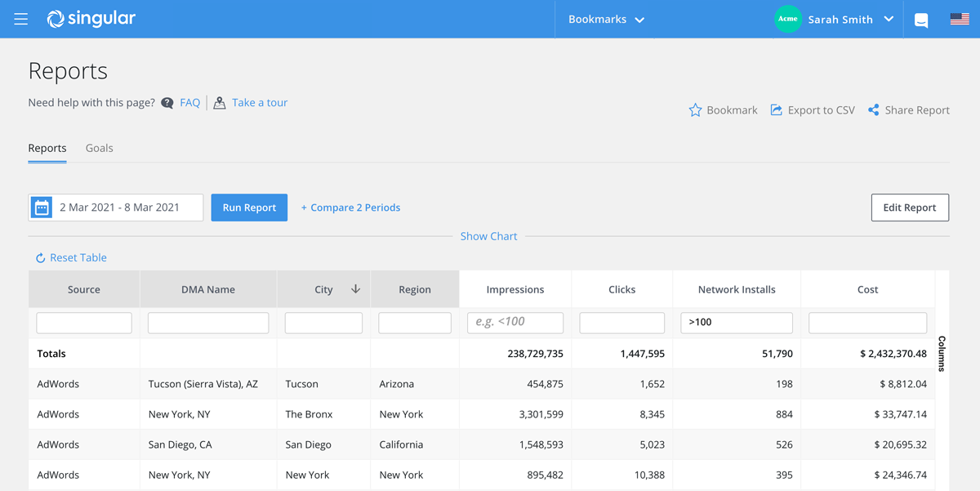The image size is (980, 491).
Task: Open the hamburger navigation menu
Action: tap(22, 19)
